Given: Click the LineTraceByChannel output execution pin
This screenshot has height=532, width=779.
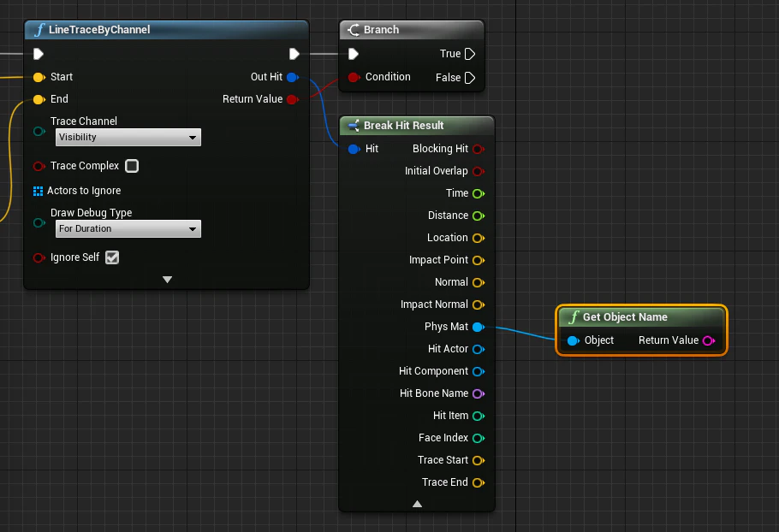Looking at the screenshot, I should point(294,54).
